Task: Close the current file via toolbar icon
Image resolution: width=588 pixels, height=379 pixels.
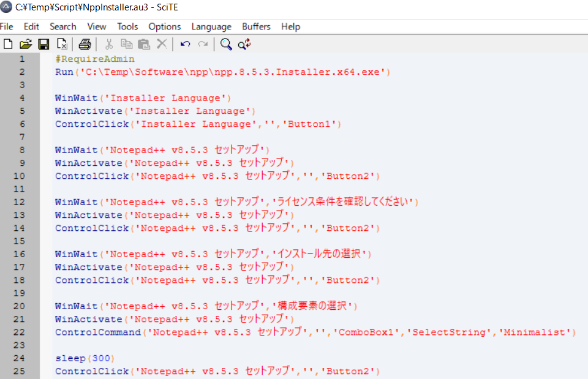Action: (x=62, y=44)
